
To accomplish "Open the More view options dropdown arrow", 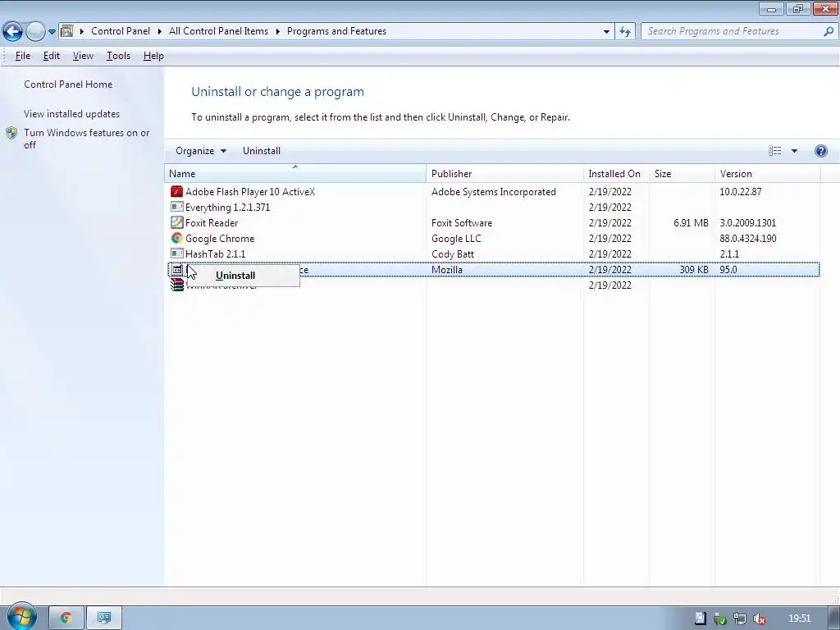I will coord(794,151).
